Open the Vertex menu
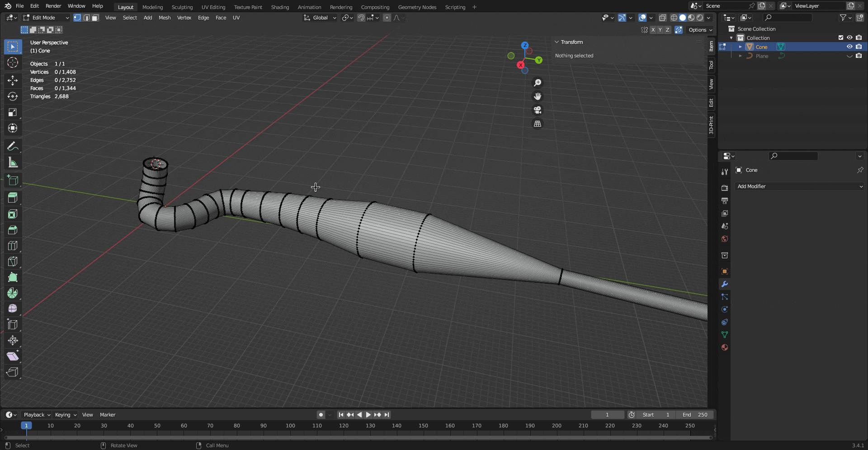 [184, 18]
